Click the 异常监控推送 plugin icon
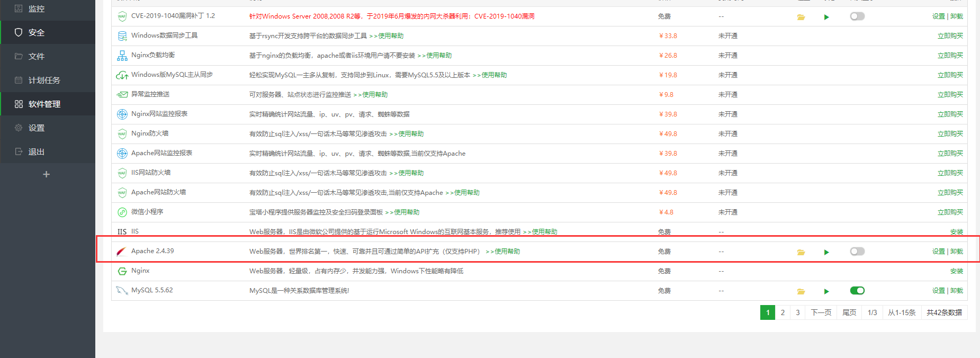 [x=122, y=95]
